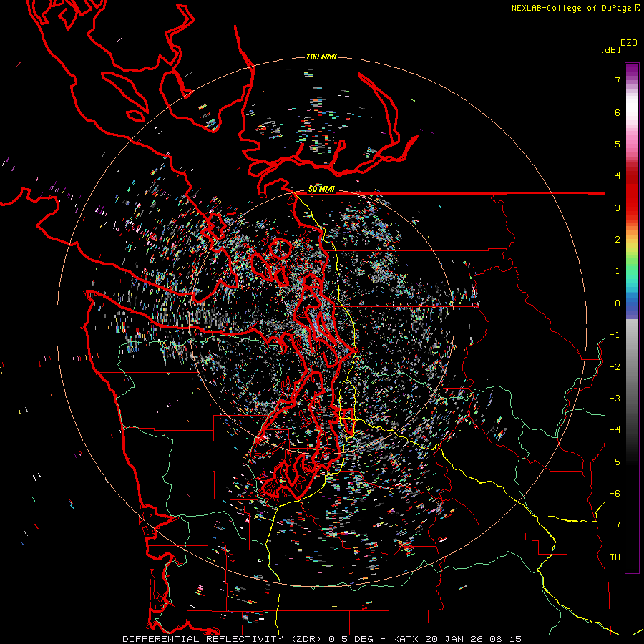The width and height of the screenshot is (644, 644).
Task: Click the "50 NMI" range ring label
Action: pyautogui.click(x=321, y=189)
